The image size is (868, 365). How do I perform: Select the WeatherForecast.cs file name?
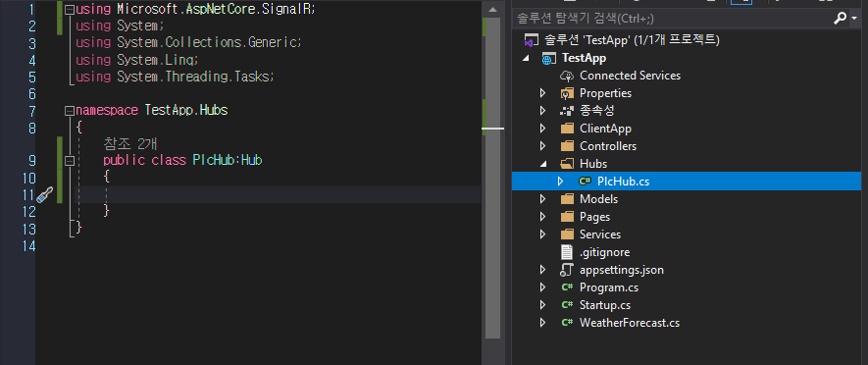(630, 323)
